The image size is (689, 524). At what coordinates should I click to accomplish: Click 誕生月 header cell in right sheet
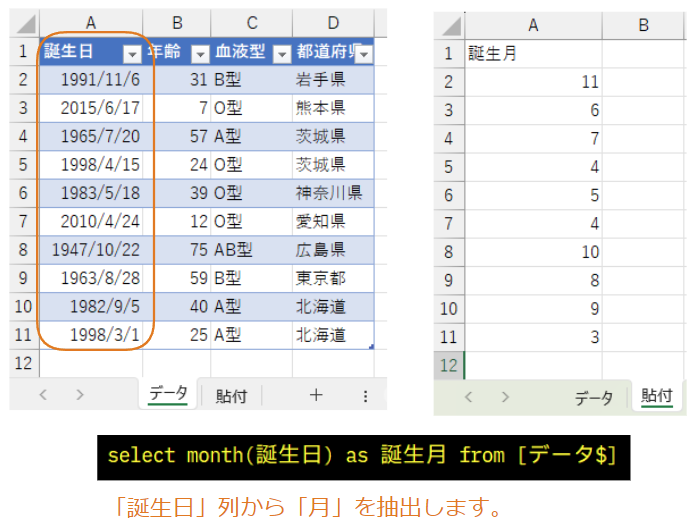(533, 54)
